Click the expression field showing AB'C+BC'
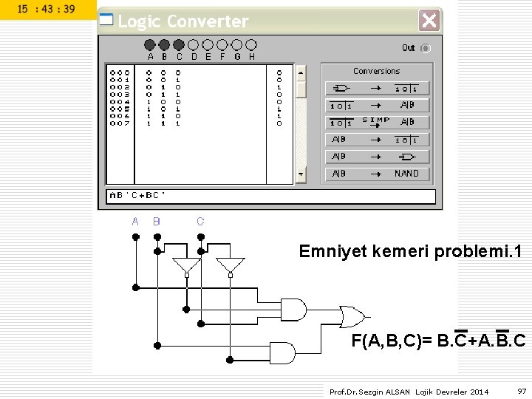The height and width of the screenshot is (399, 532). point(270,197)
